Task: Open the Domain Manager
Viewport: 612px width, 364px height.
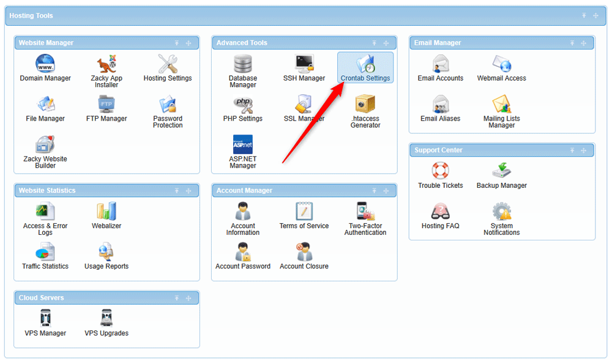Action: 45,67
